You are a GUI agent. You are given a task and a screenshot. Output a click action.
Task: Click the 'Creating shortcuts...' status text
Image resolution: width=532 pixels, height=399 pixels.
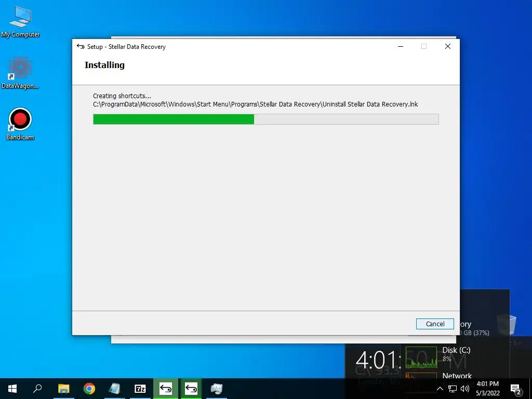pyautogui.click(x=122, y=96)
